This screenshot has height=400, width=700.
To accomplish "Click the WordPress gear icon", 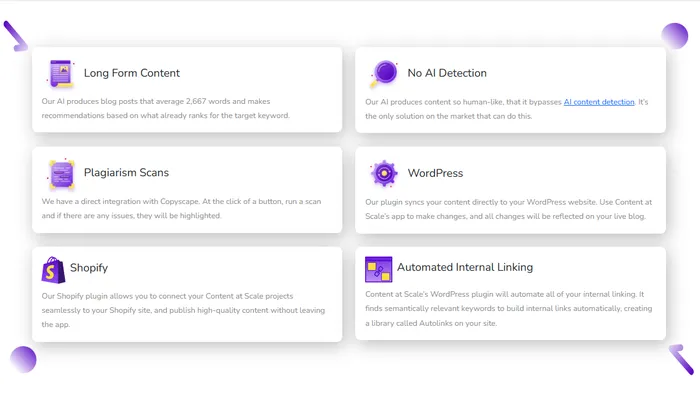I will (383, 173).
